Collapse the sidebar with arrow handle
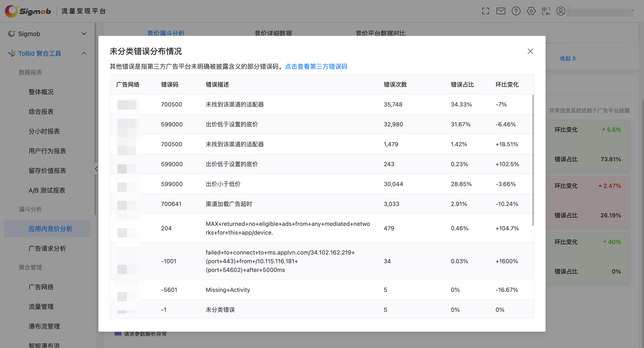The width and height of the screenshot is (644, 348). click(96, 169)
